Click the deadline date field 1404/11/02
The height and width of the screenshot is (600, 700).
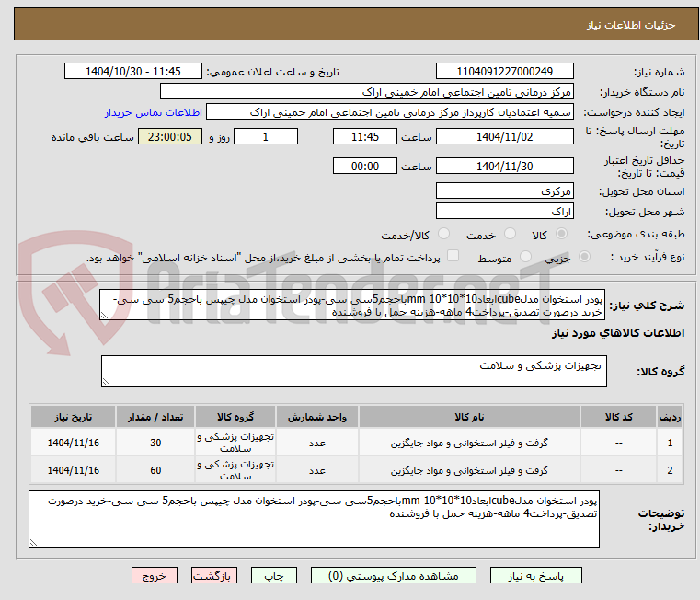tap(504, 136)
